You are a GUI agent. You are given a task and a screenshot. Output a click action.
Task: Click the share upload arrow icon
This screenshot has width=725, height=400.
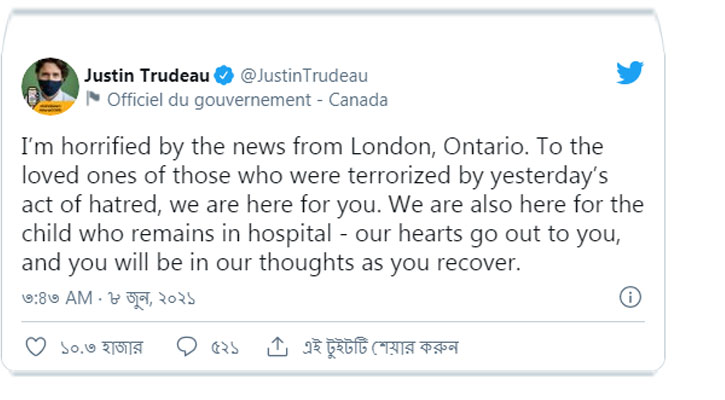coord(276,346)
